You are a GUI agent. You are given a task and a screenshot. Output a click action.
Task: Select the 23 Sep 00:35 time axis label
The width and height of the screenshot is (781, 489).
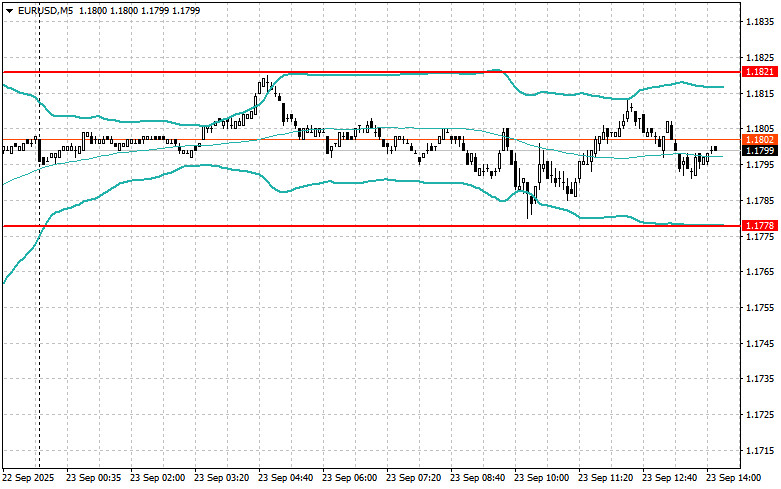[94, 478]
